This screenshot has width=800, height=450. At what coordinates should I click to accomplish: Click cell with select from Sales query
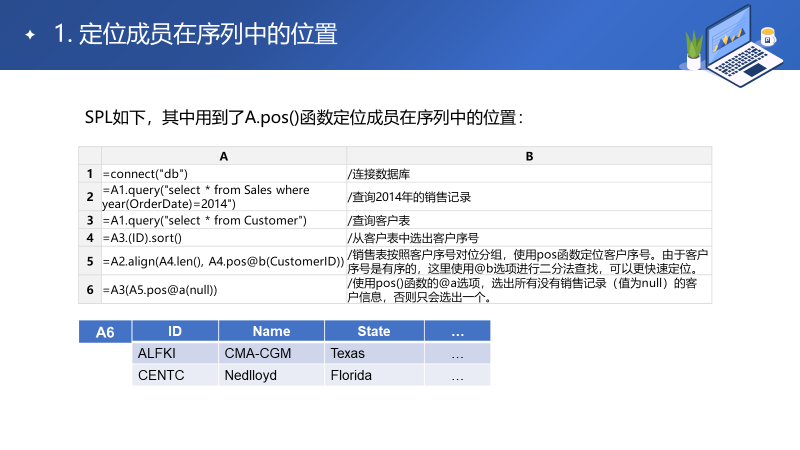(x=224, y=196)
